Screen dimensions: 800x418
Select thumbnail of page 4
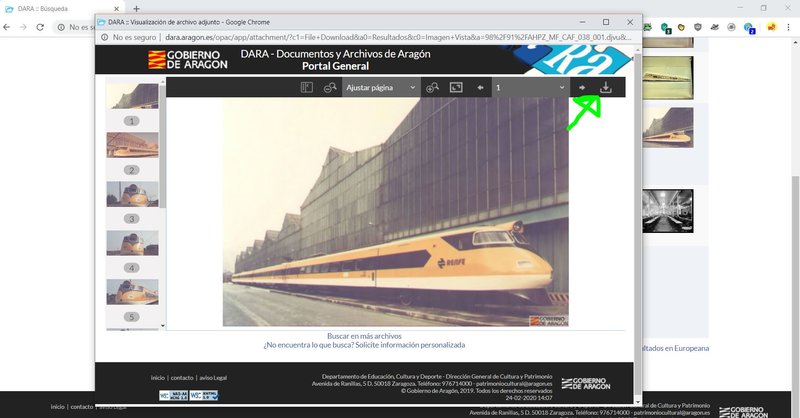click(132, 243)
